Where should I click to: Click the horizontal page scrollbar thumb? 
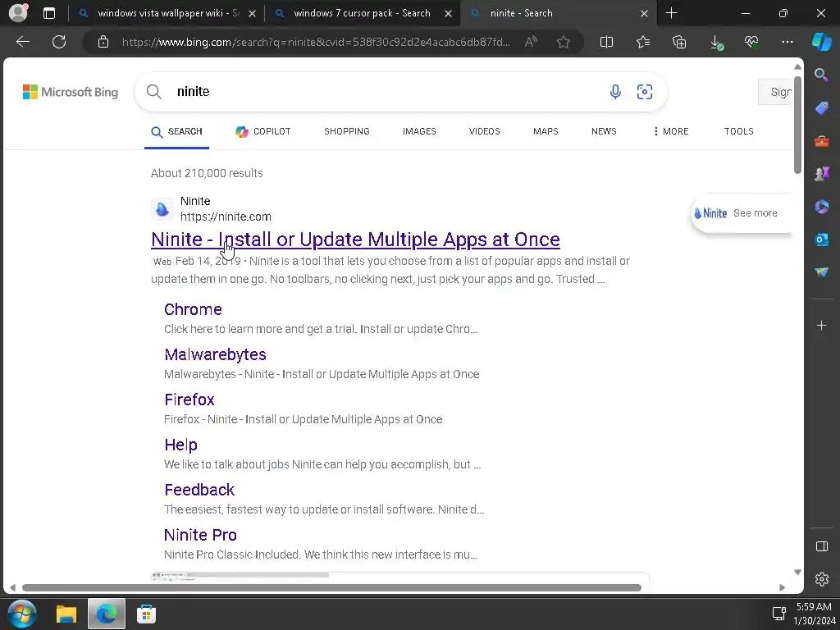click(331, 587)
